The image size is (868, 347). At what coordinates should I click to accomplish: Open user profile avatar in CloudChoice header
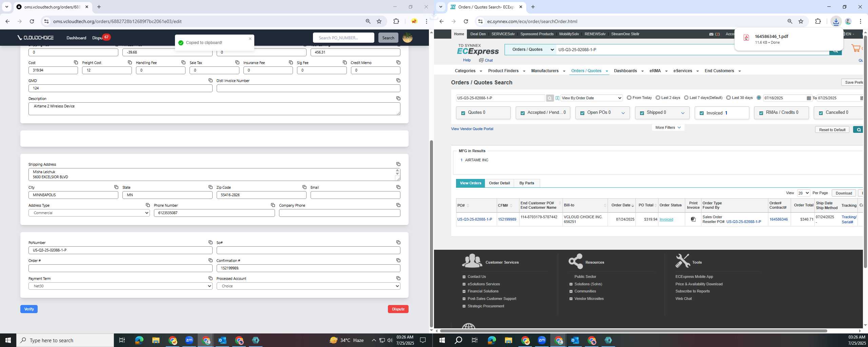(x=407, y=38)
